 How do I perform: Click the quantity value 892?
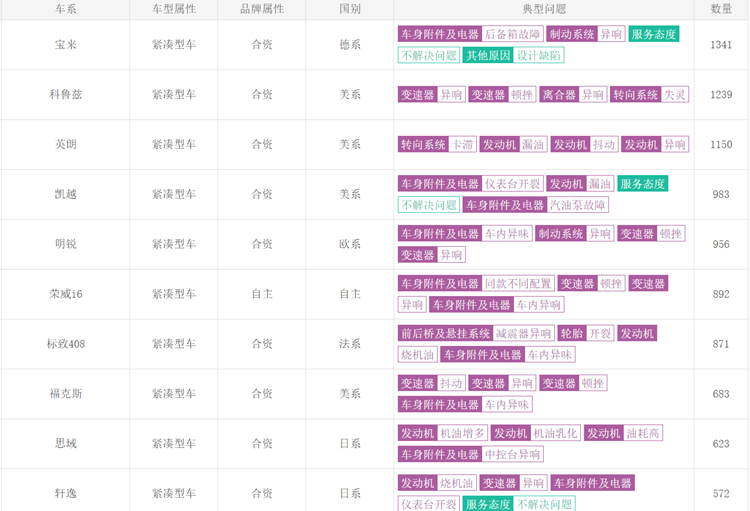click(x=721, y=294)
